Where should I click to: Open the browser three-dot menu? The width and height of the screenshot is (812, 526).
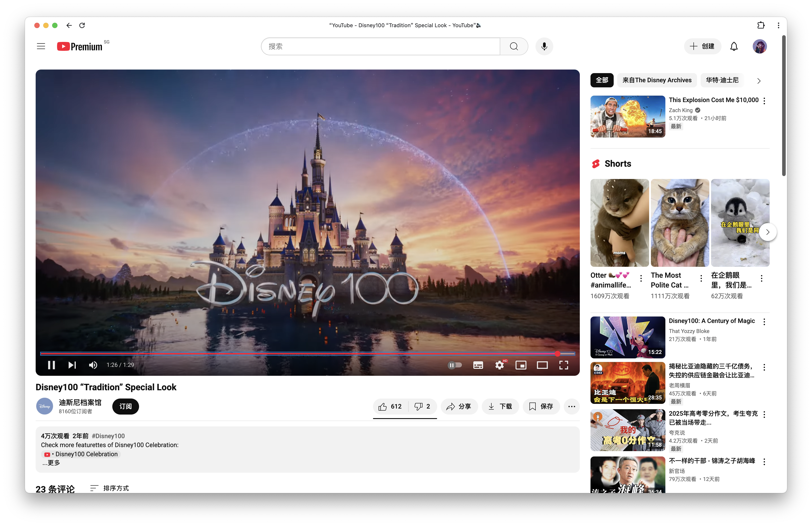(778, 25)
